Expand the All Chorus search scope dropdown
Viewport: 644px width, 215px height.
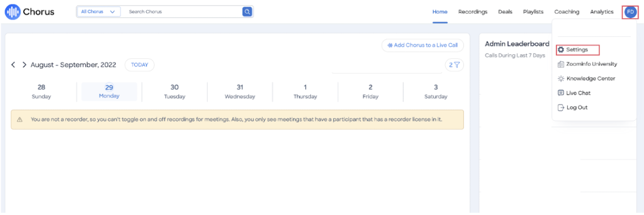(98, 12)
